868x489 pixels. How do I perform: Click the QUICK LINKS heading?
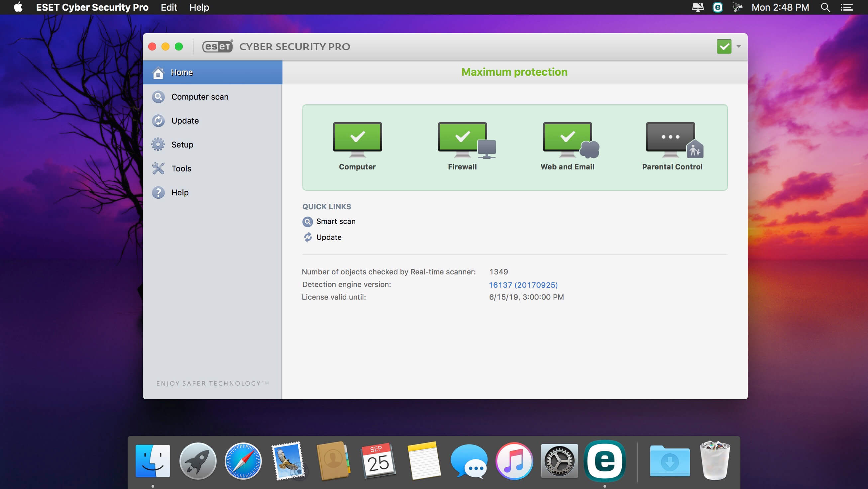point(327,206)
